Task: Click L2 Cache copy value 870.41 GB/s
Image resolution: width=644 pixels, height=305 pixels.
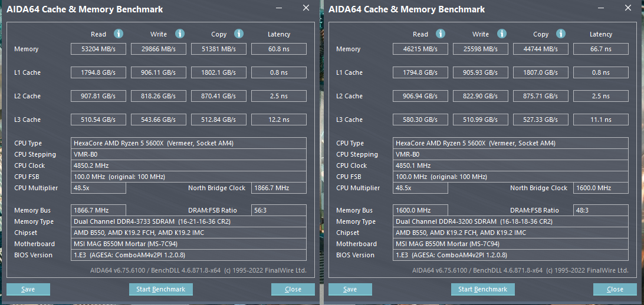Action: (218, 96)
